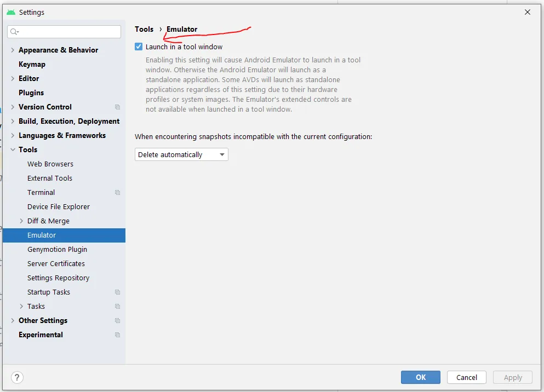Select Appearance & Behavior label
The height and width of the screenshot is (392, 544).
click(x=58, y=50)
